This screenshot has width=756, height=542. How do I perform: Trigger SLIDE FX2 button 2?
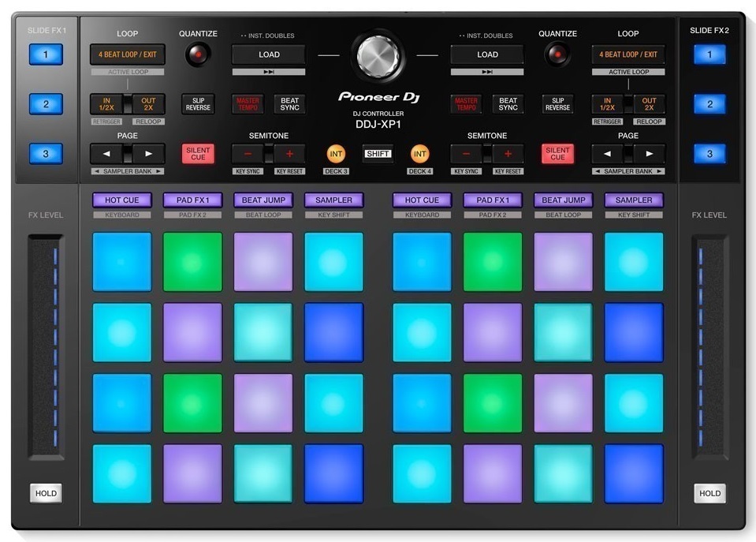pyautogui.click(x=709, y=104)
